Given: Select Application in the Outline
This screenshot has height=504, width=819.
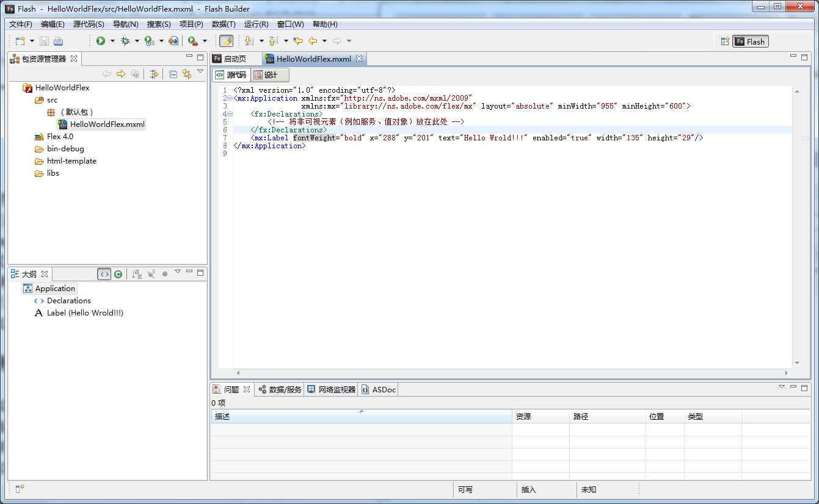Looking at the screenshot, I should coord(49,289).
